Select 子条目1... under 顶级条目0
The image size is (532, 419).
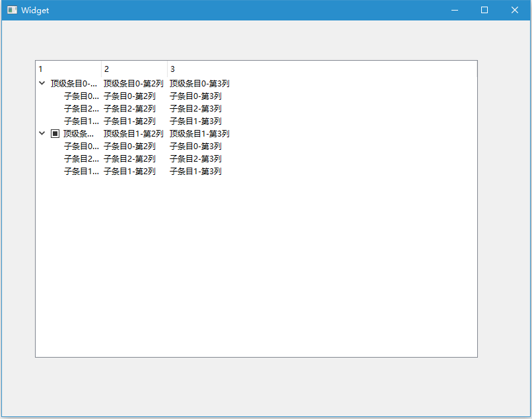(x=81, y=121)
